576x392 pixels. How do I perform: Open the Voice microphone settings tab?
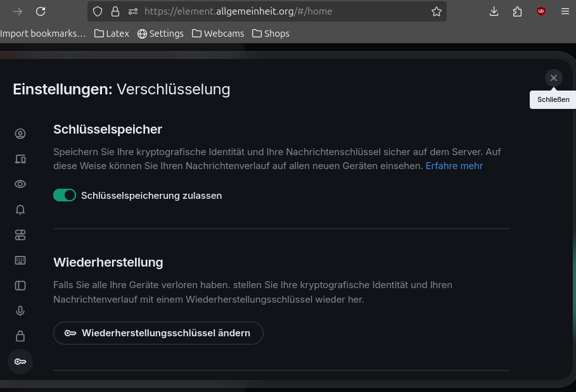pyautogui.click(x=20, y=311)
